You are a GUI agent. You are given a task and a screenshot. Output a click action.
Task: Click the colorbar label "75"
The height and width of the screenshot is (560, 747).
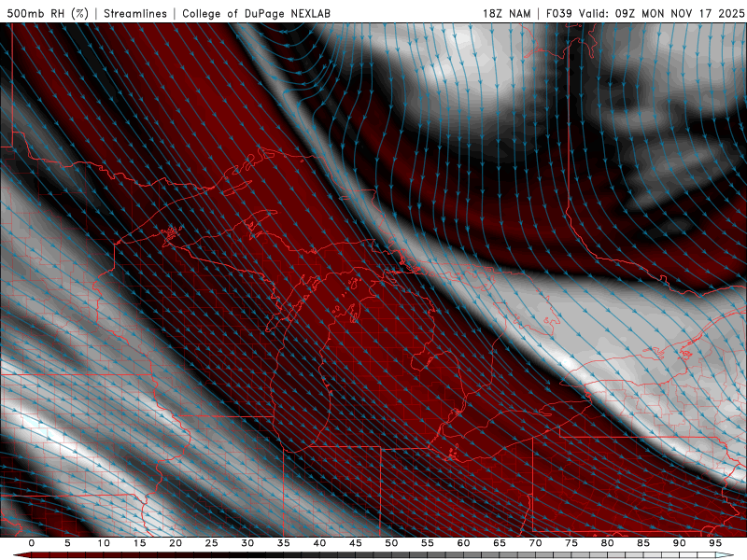click(x=571, y=543)
